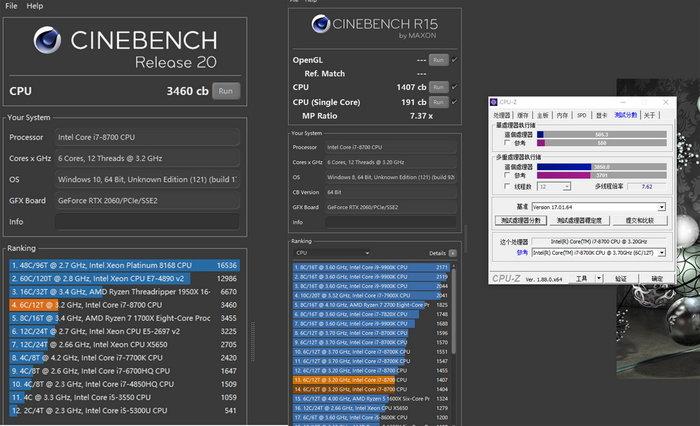Open the Help menu in Cinebench R20

click(35, 6)
